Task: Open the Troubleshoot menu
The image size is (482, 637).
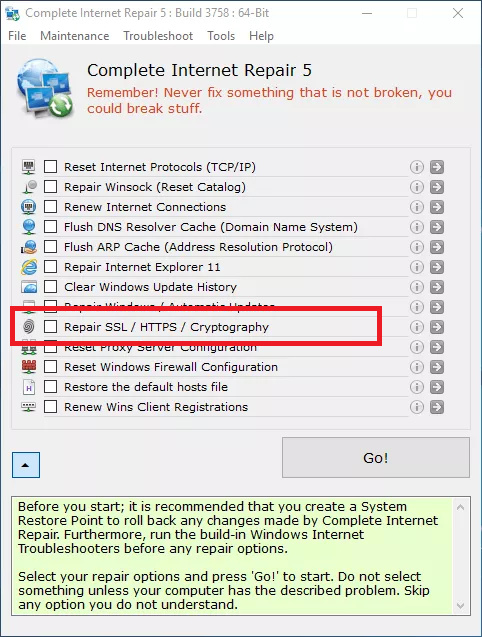Action: [158, 36]
